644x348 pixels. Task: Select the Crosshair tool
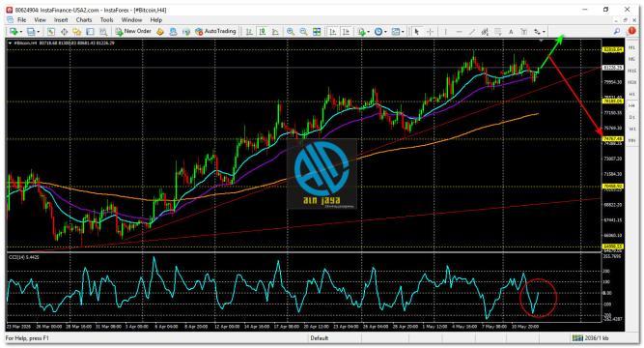[430, 31]
